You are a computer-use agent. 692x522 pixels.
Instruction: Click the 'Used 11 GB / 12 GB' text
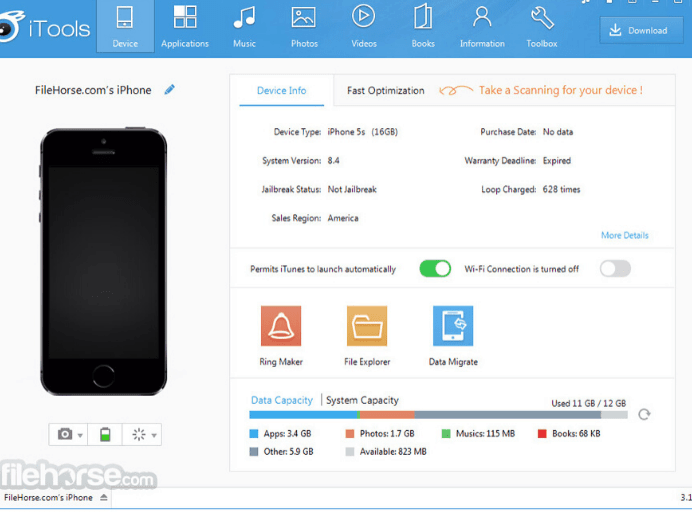589,403
